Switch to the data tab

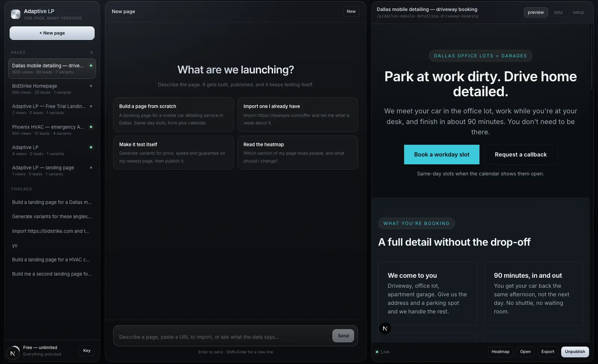coord(558,12)
